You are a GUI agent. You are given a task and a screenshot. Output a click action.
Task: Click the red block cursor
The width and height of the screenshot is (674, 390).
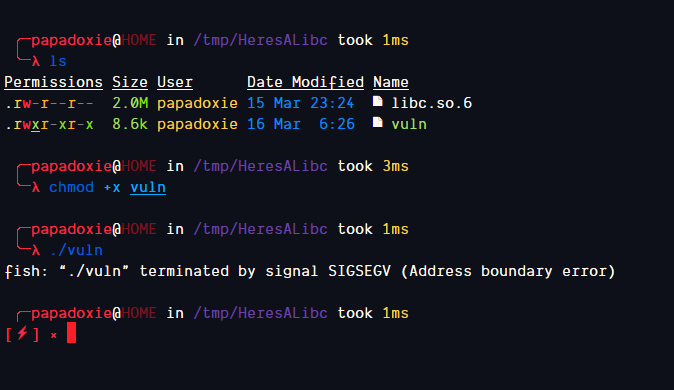point(71,333)
